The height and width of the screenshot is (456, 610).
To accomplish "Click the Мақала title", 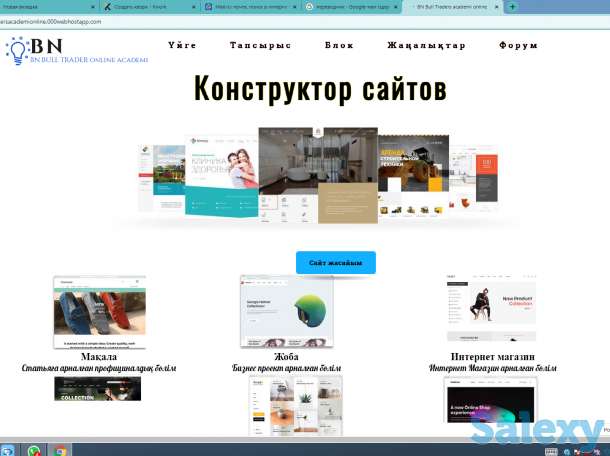I will click(99, 356).
